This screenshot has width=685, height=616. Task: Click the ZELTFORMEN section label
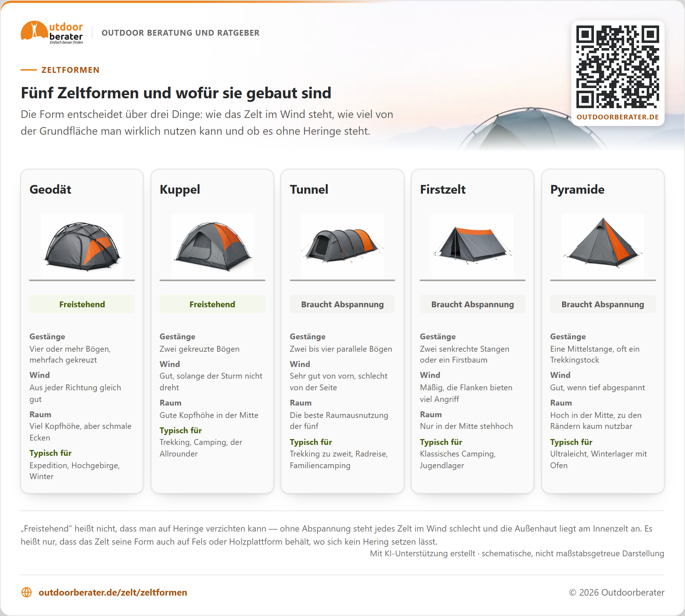pyautogui.click(x=70, y=70)
